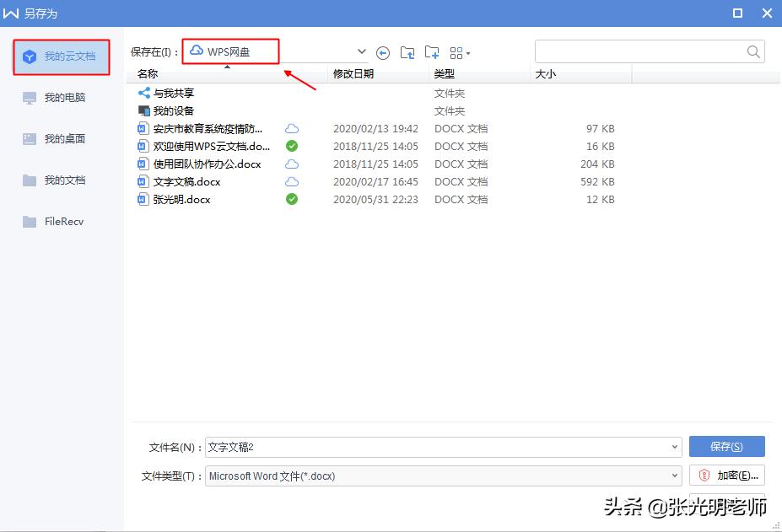
Task: Open the save location dropdown arrow
Action: [x=361, y=51]
